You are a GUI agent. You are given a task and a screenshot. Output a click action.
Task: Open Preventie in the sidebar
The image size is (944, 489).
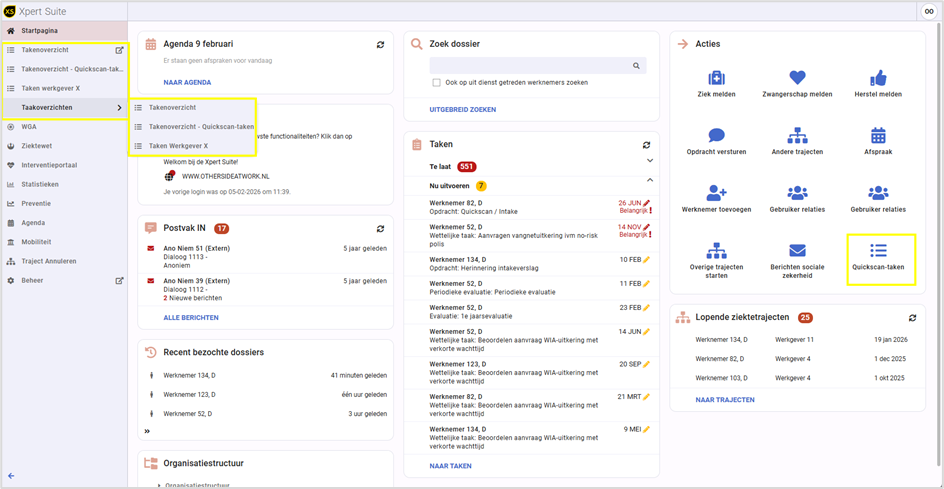pos(64,204)
